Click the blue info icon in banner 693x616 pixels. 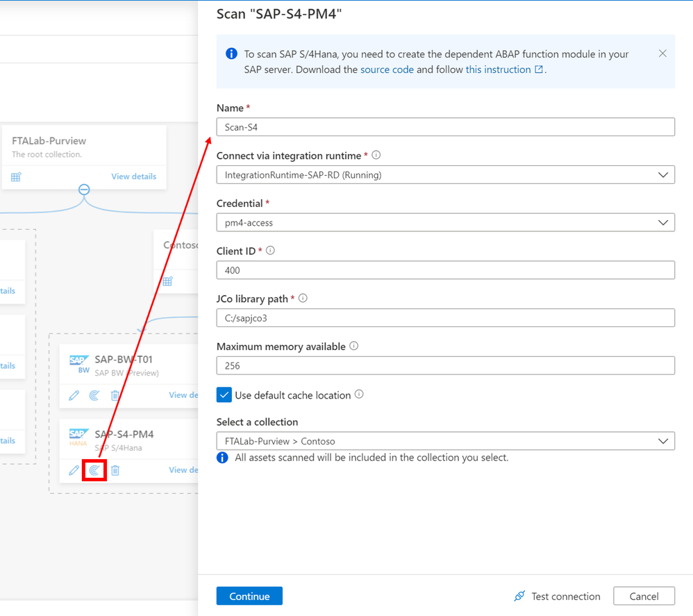click(231, 53)
